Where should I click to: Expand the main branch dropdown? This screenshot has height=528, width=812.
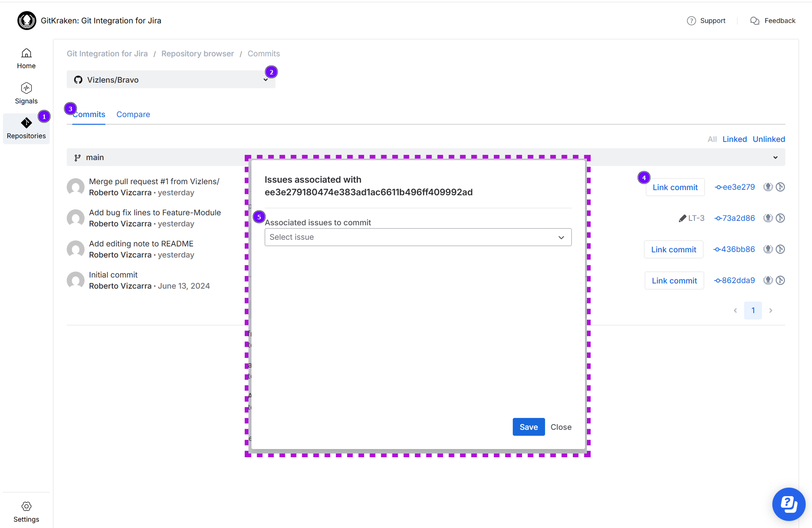(x=775, y=157)
